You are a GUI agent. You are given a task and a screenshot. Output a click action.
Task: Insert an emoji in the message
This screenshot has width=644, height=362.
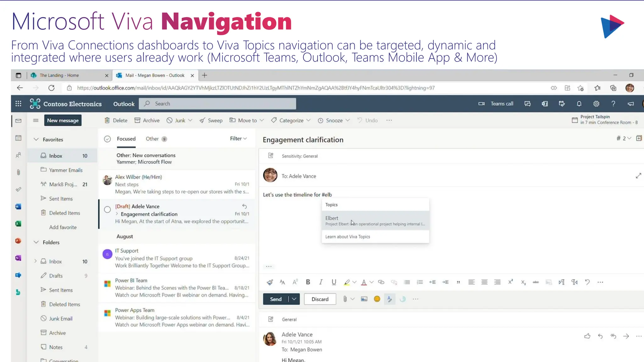pos(377,299)
